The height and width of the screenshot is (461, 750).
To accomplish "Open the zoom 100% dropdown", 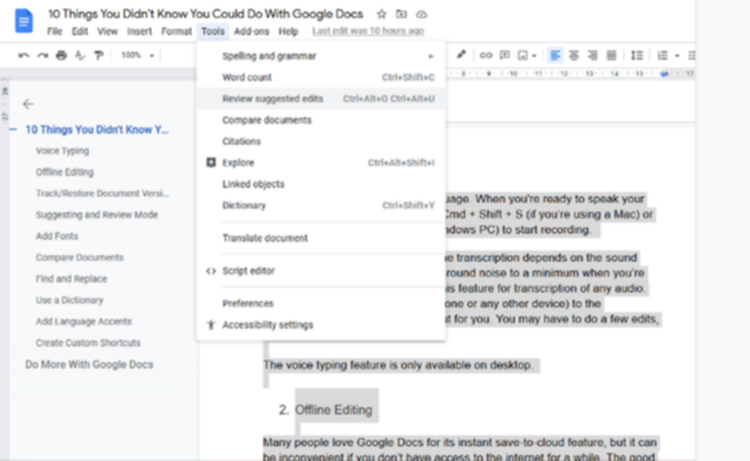I will point(137,55).
